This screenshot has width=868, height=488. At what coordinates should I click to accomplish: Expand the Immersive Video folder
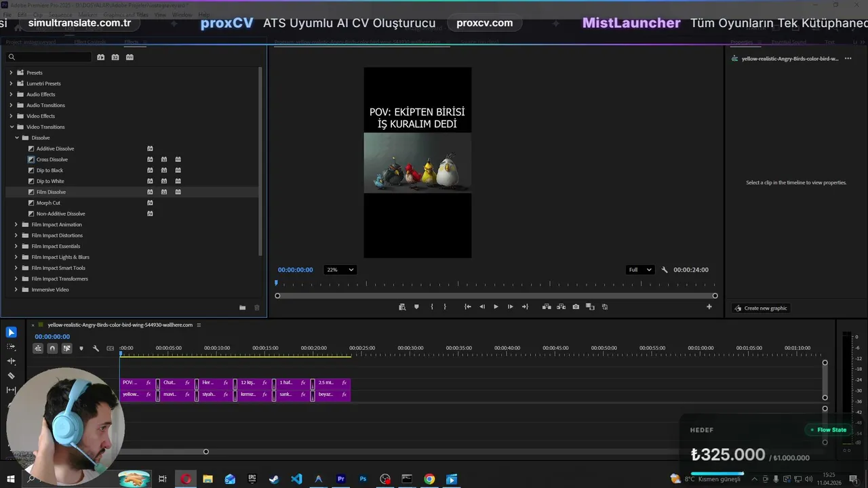[x=16, y=289]
